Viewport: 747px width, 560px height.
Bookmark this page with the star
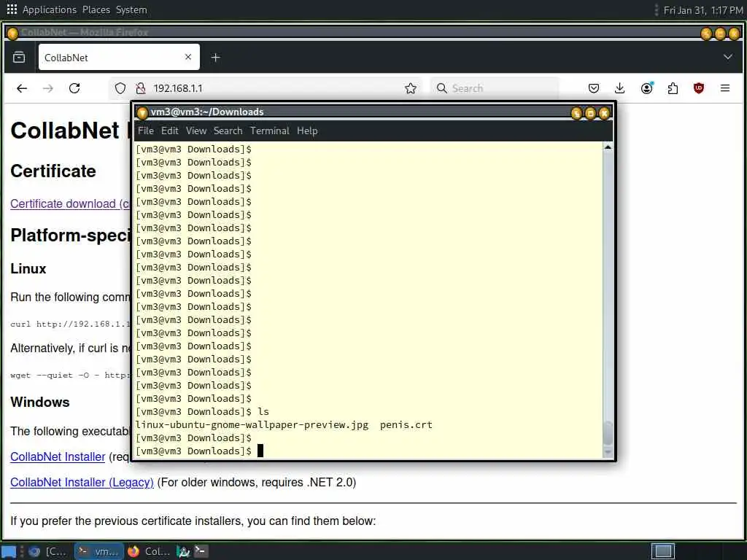[x=410, y=88]
